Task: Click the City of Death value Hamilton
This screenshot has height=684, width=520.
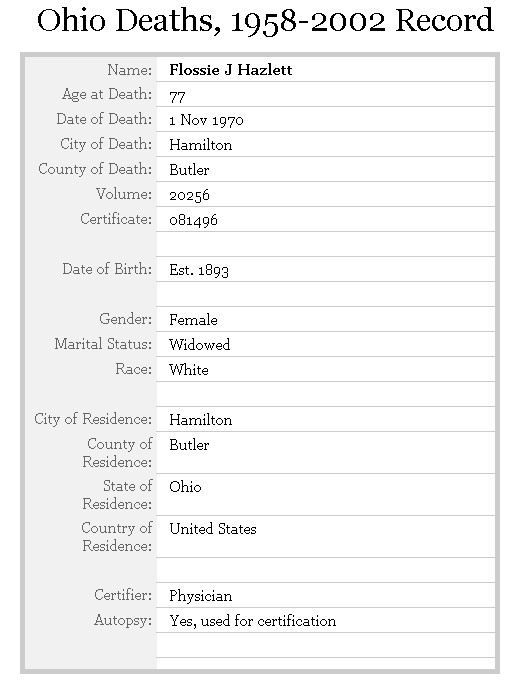Action: [201, 145]
